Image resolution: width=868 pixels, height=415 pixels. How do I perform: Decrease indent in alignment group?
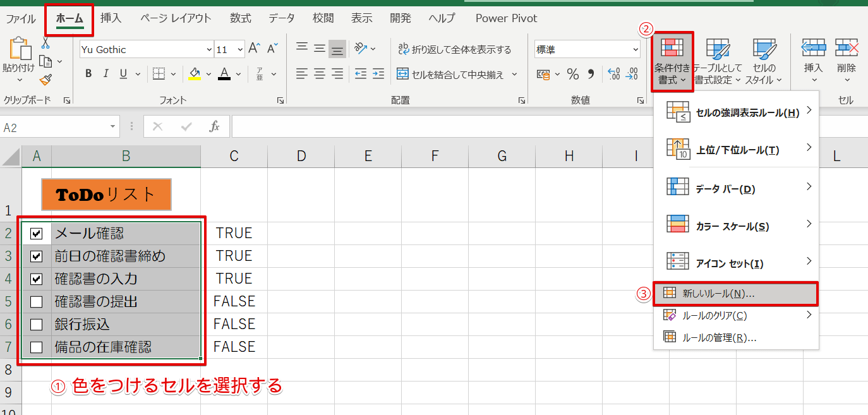coord(360,74)
